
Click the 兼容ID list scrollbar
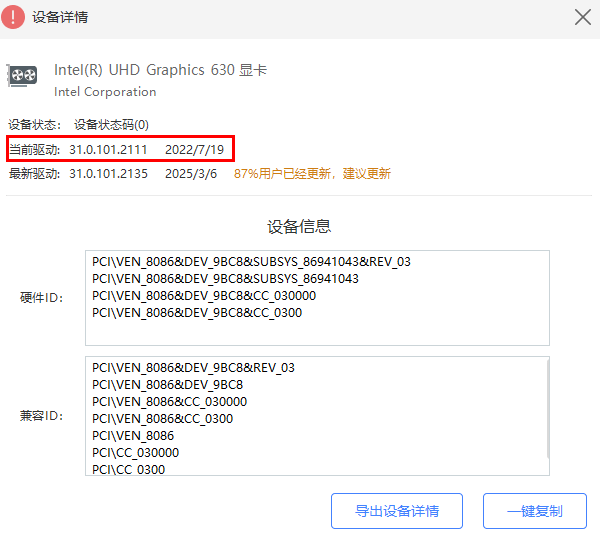(x=548, y=409)
